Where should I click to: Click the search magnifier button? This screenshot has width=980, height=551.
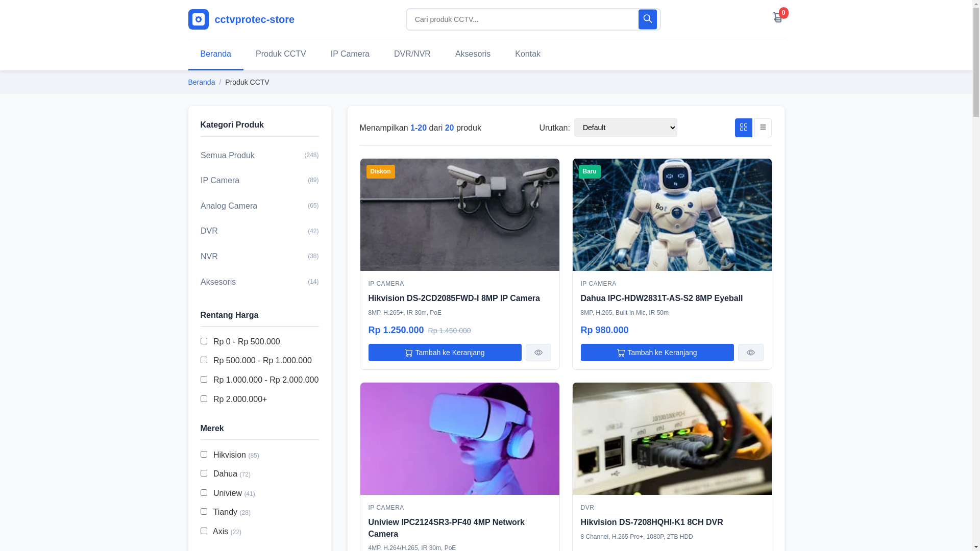click(x=647, y=19)
